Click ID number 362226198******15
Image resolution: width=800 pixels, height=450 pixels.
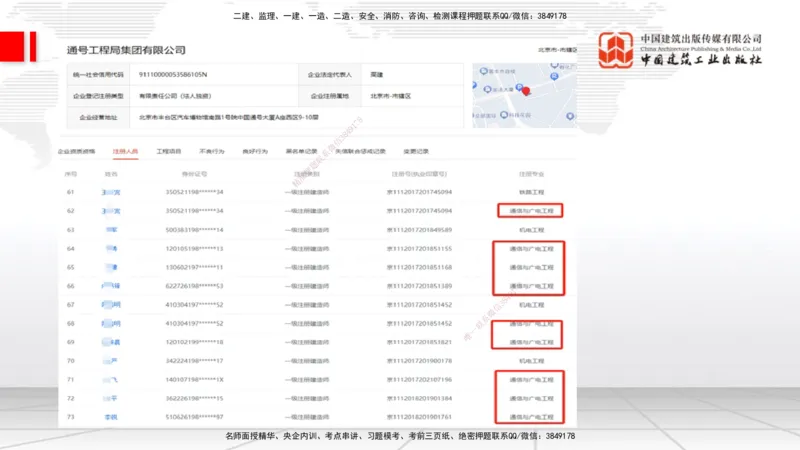[x=194, y=398]
